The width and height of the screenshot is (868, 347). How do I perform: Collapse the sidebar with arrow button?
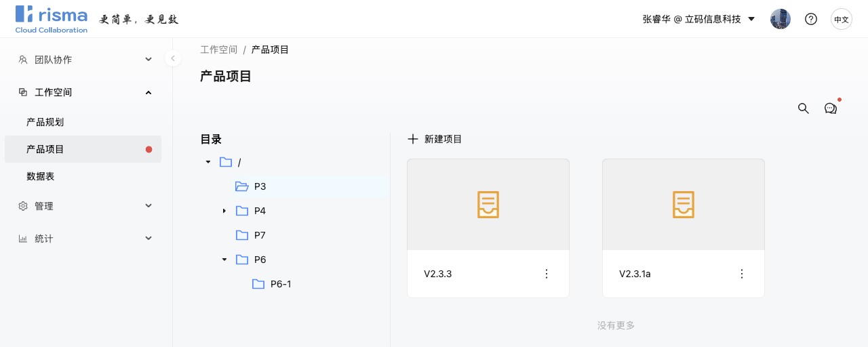tap(173, 58)
